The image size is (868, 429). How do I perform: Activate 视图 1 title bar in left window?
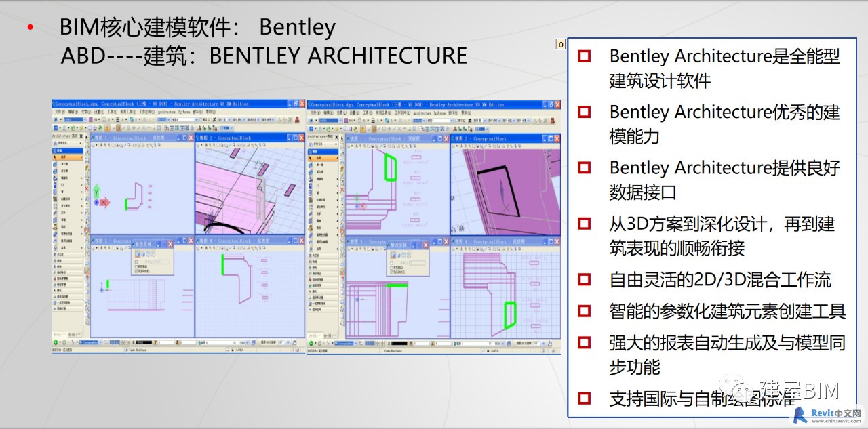142,138
